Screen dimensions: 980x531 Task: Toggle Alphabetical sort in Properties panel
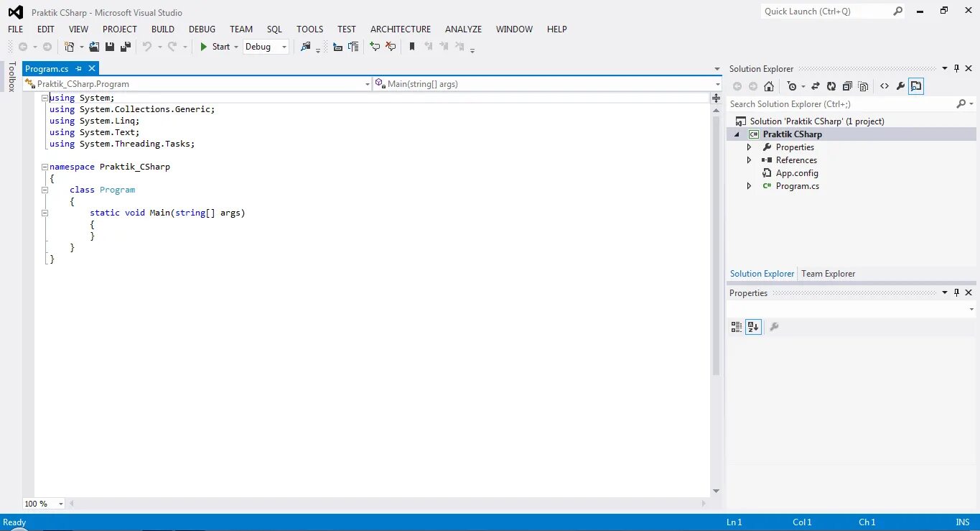click(x=752, y=327)
